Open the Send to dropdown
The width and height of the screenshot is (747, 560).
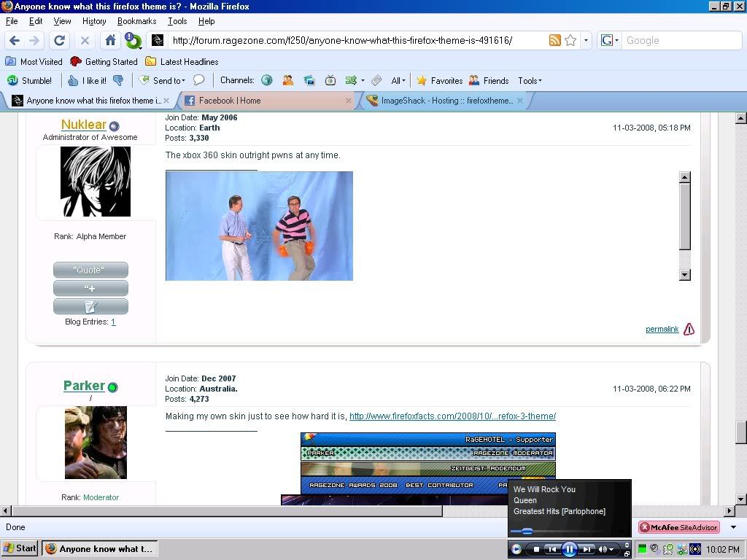(163, 81)
